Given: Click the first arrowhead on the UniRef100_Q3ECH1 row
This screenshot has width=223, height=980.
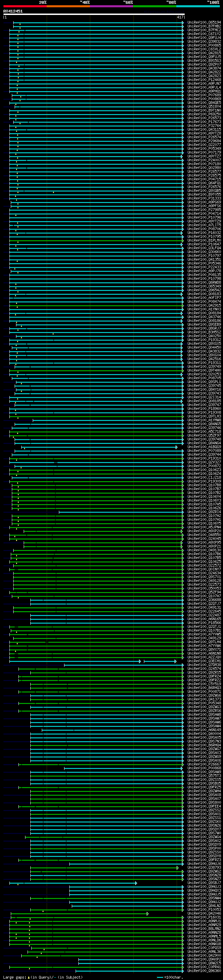Looking at the screenshot, I should point(140,651).
